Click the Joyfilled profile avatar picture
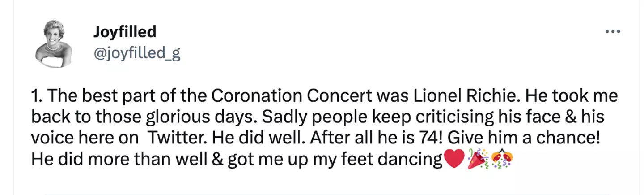This screenshot has height=195, width=644. tap(54, 43)
